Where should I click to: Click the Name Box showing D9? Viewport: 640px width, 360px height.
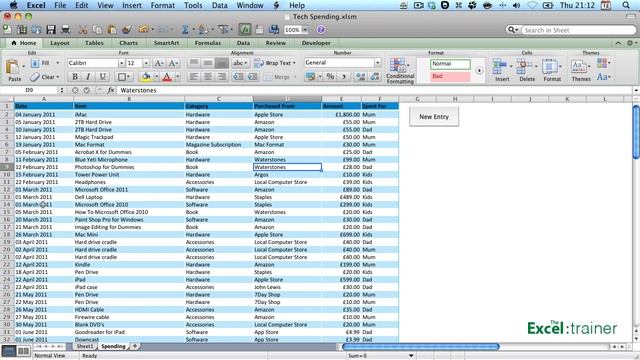[x=29, y=90]
